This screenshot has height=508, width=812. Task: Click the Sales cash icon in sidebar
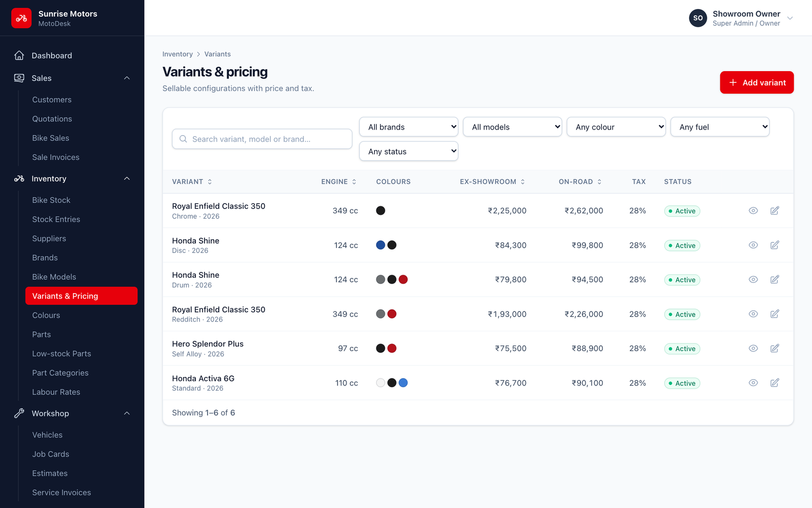19,78
